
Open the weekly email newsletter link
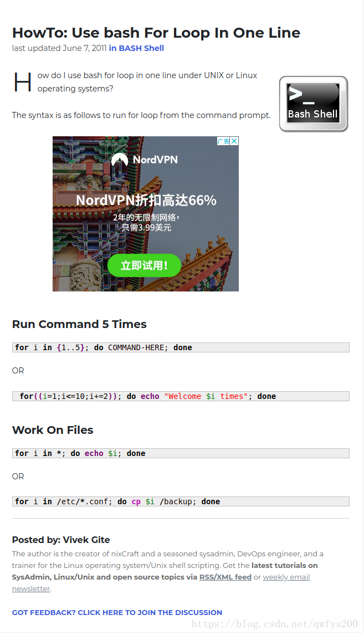click(x=161, y=582)
